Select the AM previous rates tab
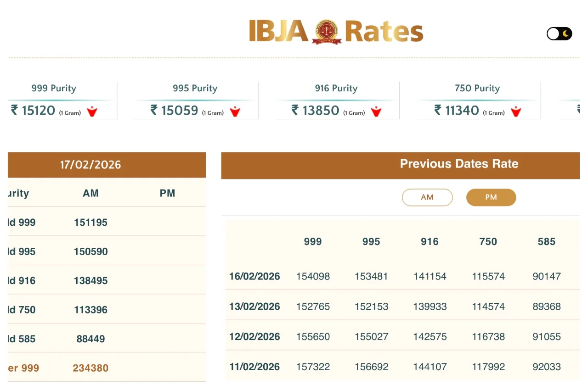This screenshot has width=588, height=390. point(427,197)
